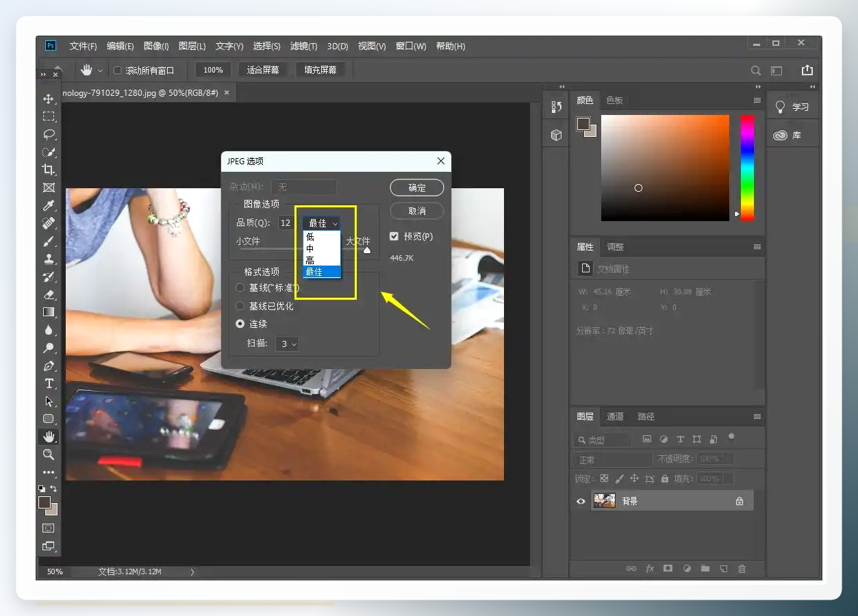Click the rainbow hue slider bar
This screenshot has height=616, width=858.
click(x=747, y=168)
